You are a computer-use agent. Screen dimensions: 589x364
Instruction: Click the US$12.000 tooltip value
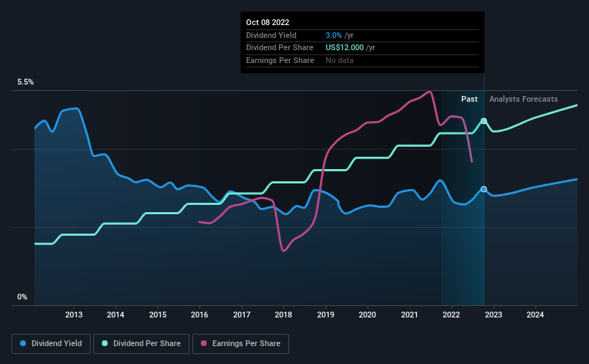(344, 48)
